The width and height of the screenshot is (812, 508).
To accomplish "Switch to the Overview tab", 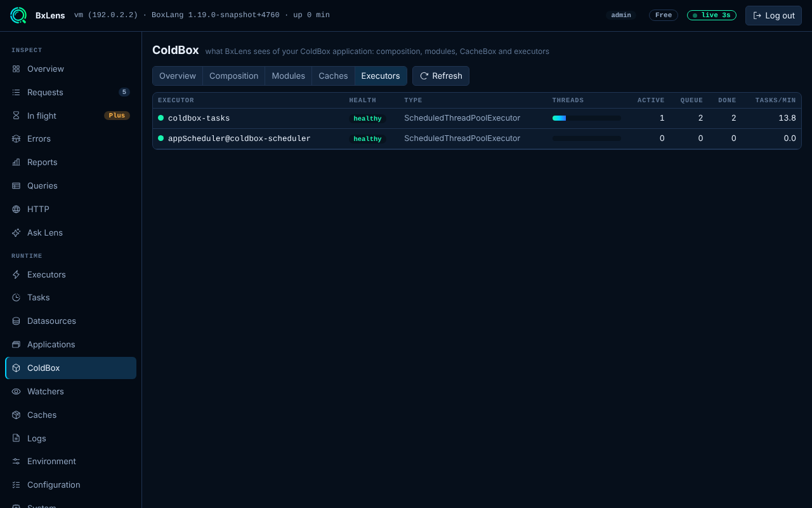I will [178, 76].
